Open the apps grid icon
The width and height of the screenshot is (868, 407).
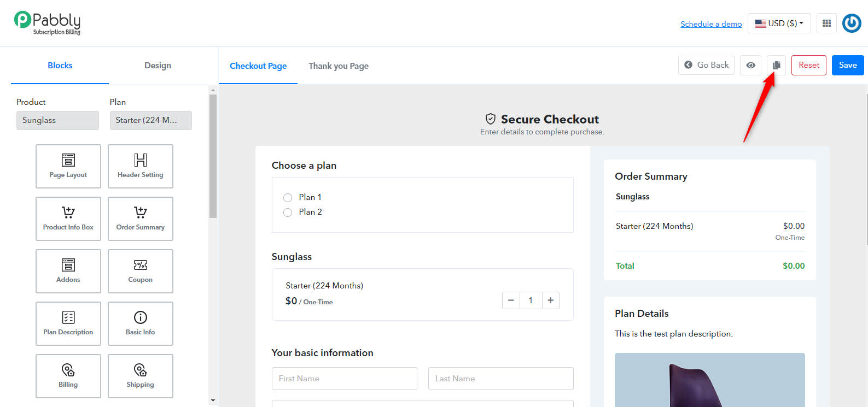click(x=826, y=23)
